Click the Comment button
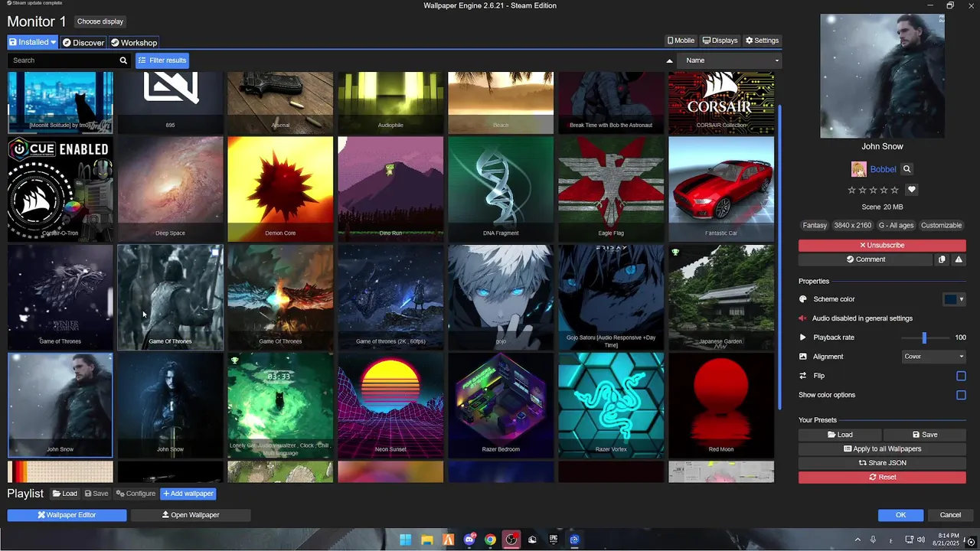 click(866, 259)
